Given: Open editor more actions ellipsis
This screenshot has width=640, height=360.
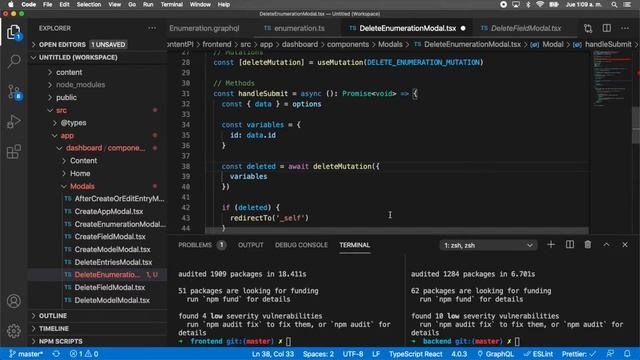Looking at the screenshot, I should tap(625, 28).
